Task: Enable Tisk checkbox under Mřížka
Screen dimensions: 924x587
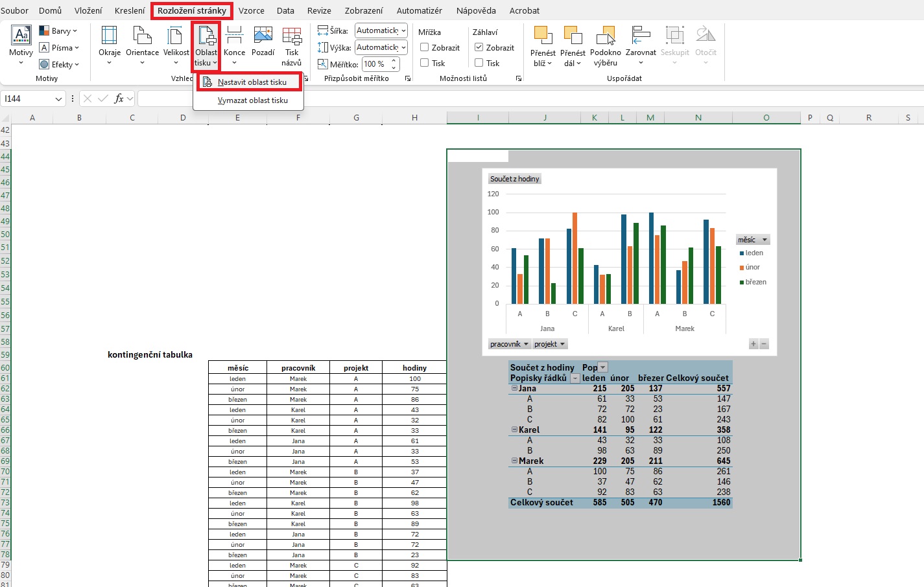Action: pos(425,63)
